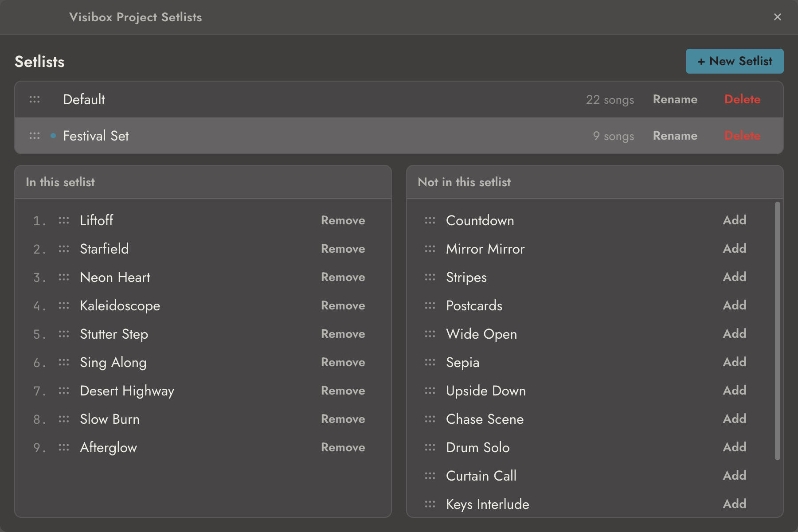
Task: Click the drag handle beside Curtain Call
Action: tap(430, 476)
